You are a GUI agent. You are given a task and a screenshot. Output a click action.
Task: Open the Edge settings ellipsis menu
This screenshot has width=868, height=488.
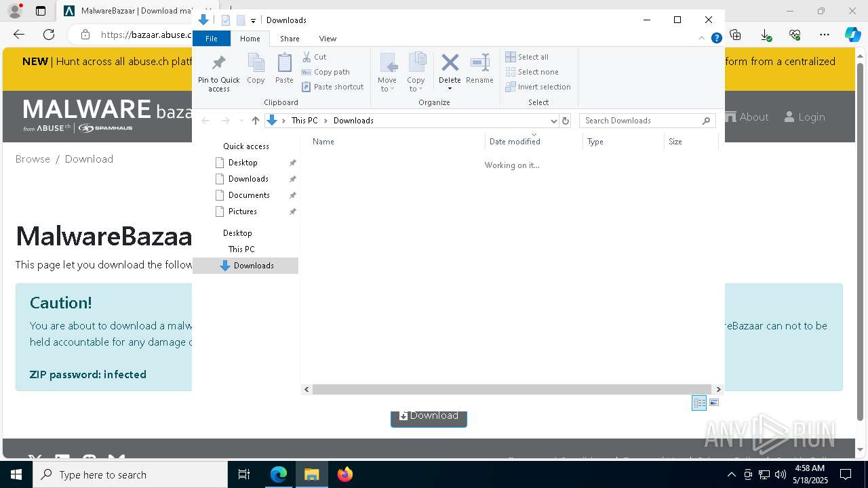[x=825, y=35]
